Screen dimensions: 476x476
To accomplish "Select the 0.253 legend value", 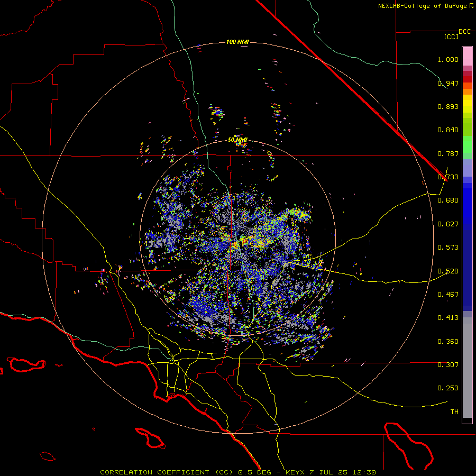I will pos(448,388).
